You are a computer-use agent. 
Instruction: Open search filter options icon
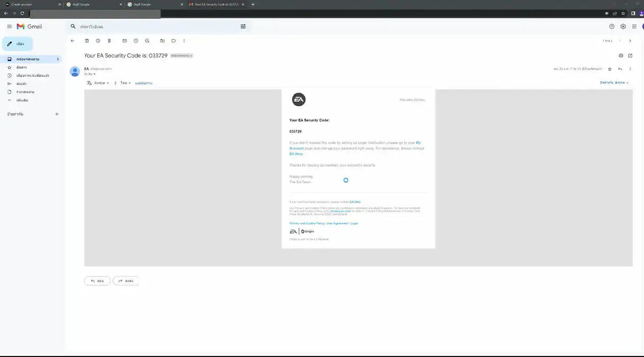click(243, 26)
